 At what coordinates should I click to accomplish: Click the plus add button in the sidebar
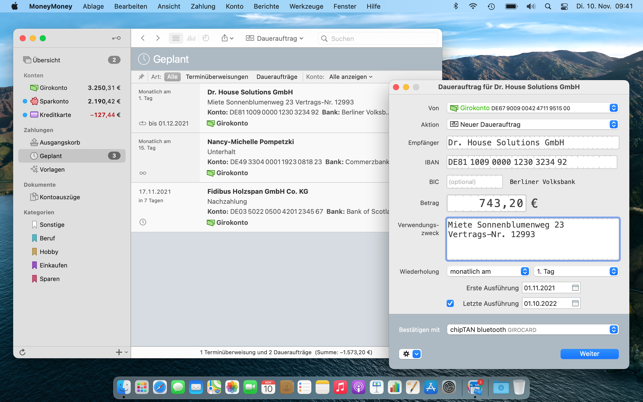pyautogui.click(x=119, y=352)
